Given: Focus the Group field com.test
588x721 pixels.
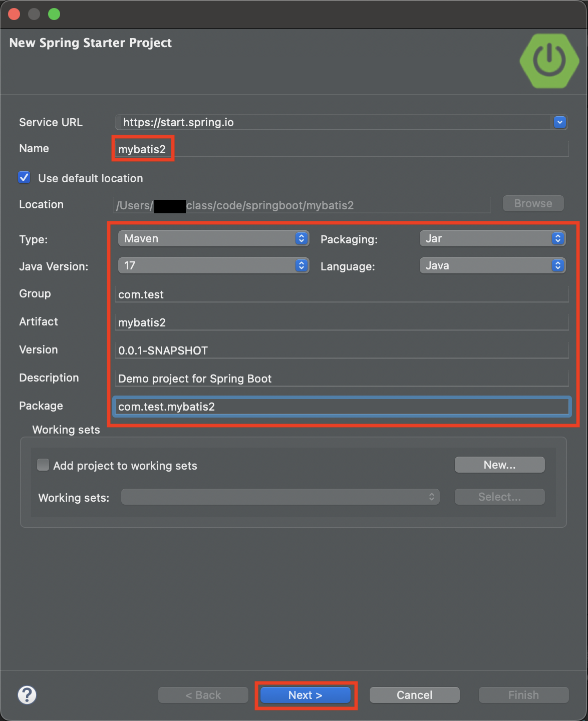Looking at the screenshot, I should (x=342, y=294).
